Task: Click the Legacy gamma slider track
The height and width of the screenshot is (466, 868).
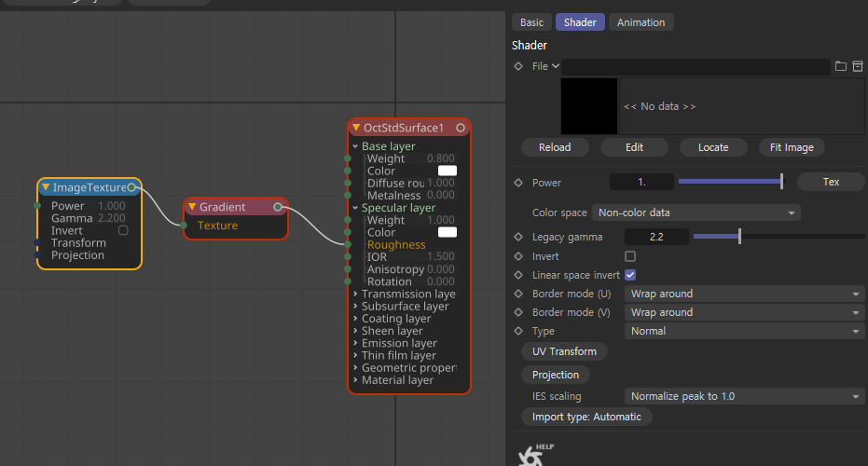Action: (778, 237)
